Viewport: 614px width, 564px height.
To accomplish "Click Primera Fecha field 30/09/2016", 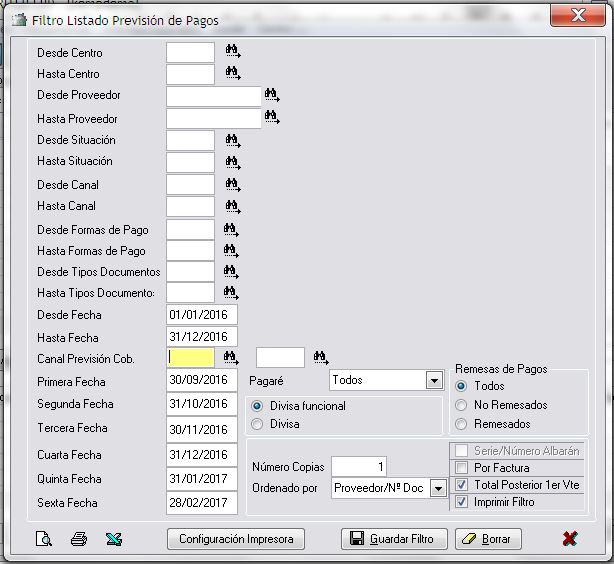I will click(x=202, y=380).
